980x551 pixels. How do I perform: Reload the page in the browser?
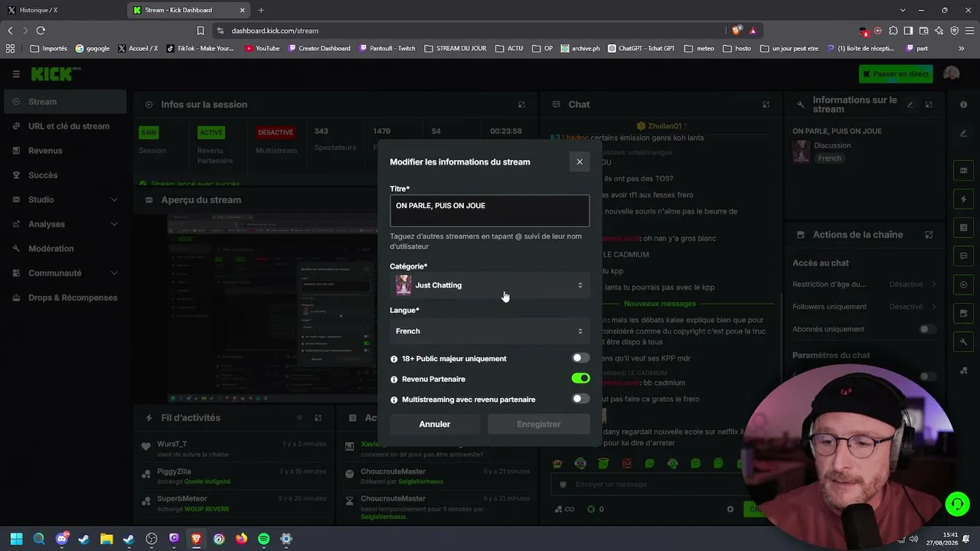point(41,31)
